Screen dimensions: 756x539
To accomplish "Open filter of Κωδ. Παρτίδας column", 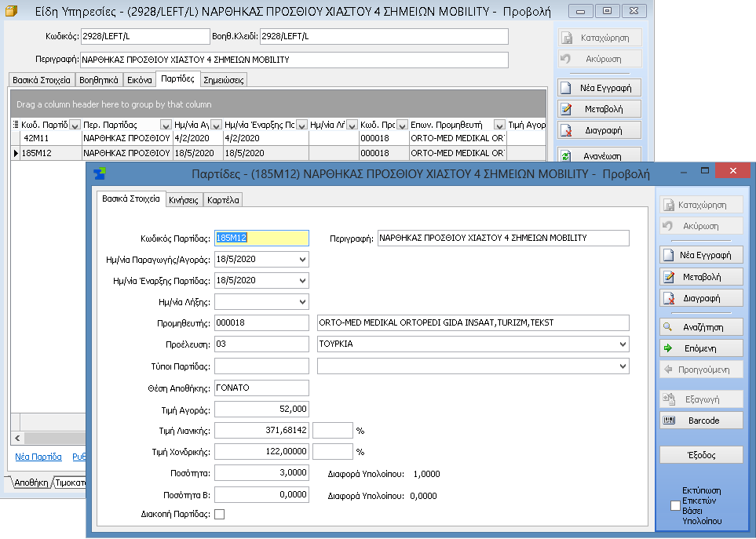I will click(75, 126).
